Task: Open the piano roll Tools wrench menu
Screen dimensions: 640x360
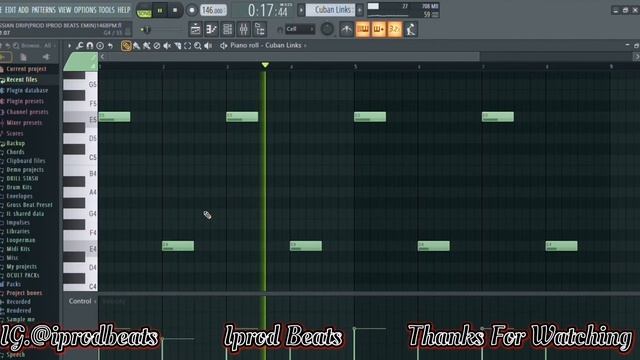Action: [x=80, y=46]
